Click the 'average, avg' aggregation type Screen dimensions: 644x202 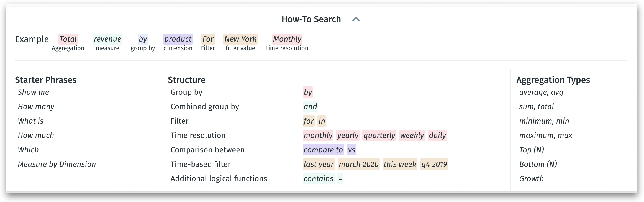(x=541, y=92)
